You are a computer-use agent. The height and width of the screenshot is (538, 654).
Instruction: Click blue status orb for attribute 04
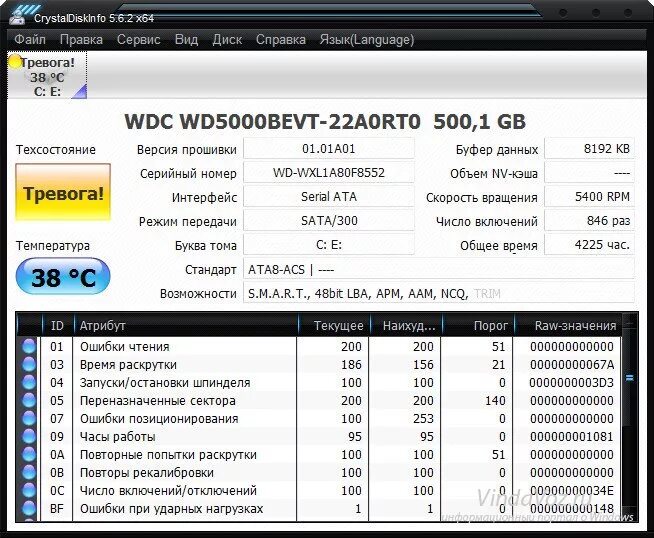coord(29,382)
